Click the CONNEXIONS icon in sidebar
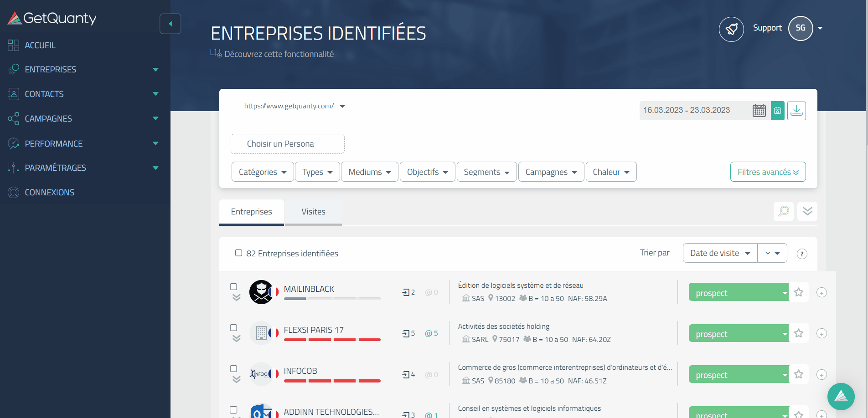Image resolution: width=868 pixels, height=418 pixels. tap(13, 192)
